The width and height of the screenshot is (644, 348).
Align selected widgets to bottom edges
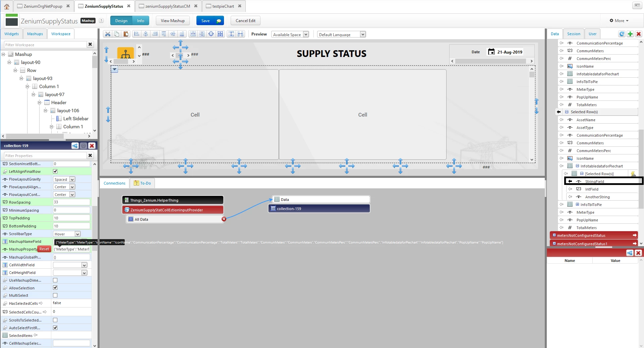(182, 34)
